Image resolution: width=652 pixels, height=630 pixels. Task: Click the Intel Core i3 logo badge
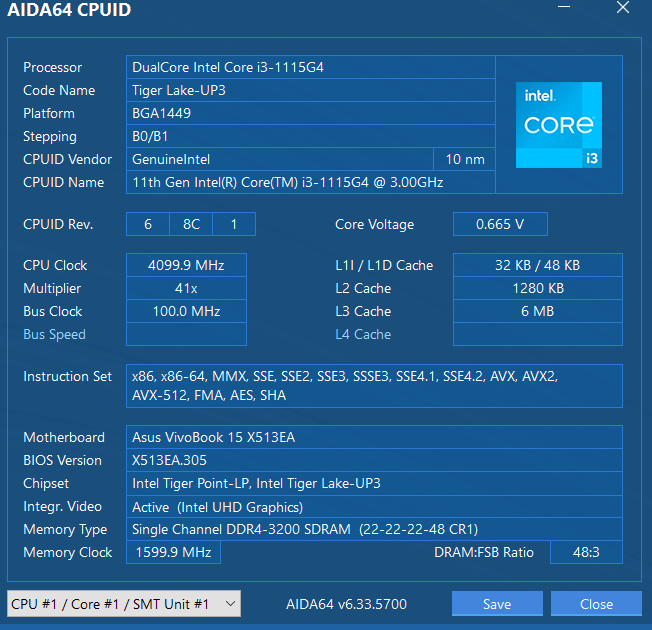(558, 125)
